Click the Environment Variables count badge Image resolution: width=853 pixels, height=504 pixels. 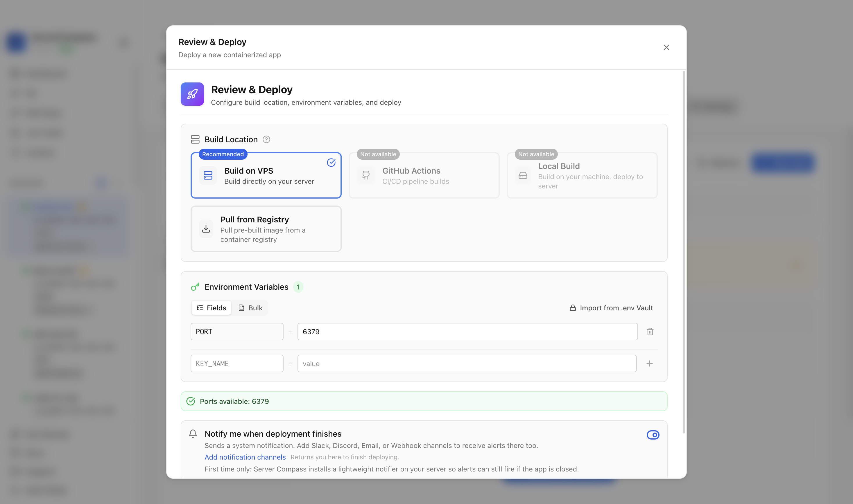(298, 287)
